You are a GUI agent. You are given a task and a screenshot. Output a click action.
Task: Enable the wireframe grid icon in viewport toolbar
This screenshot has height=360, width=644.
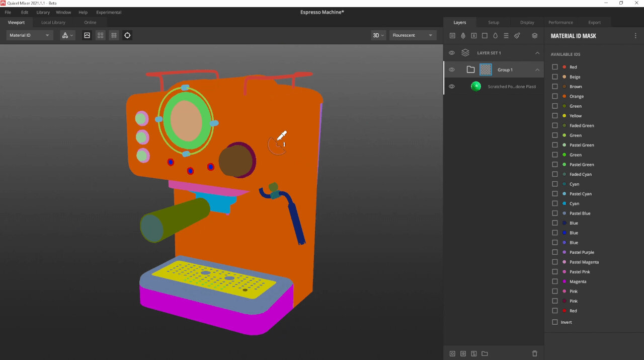(x=114, y=35)
